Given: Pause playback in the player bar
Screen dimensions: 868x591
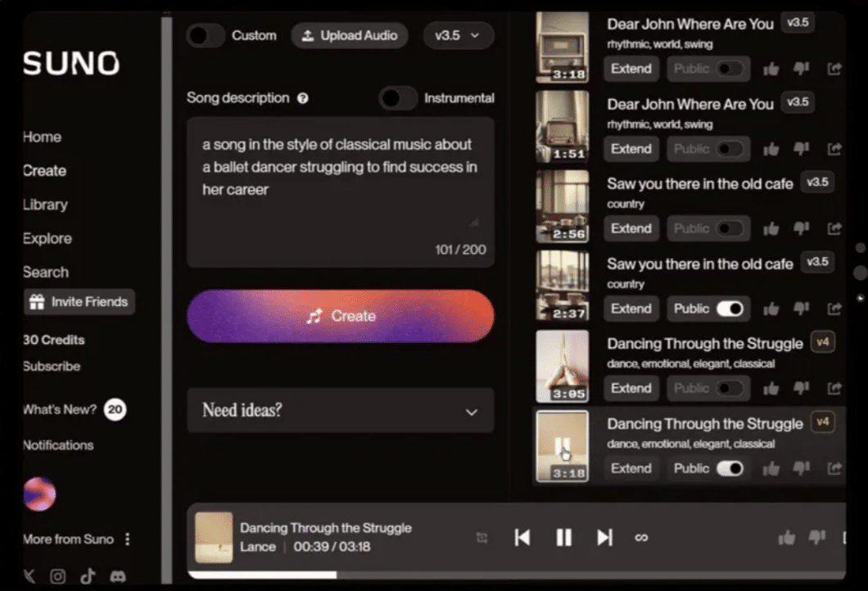Looking at the screenshot, I should [563, 537].
